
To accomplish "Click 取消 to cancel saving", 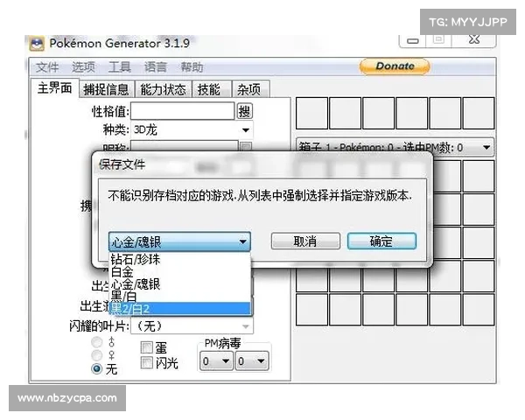I will [305, 241].
